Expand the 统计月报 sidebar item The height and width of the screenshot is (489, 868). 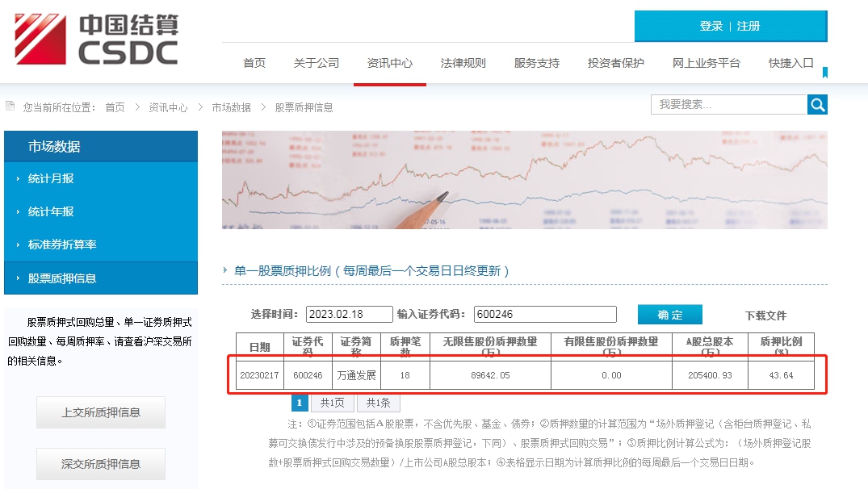[x=51, y=178]
